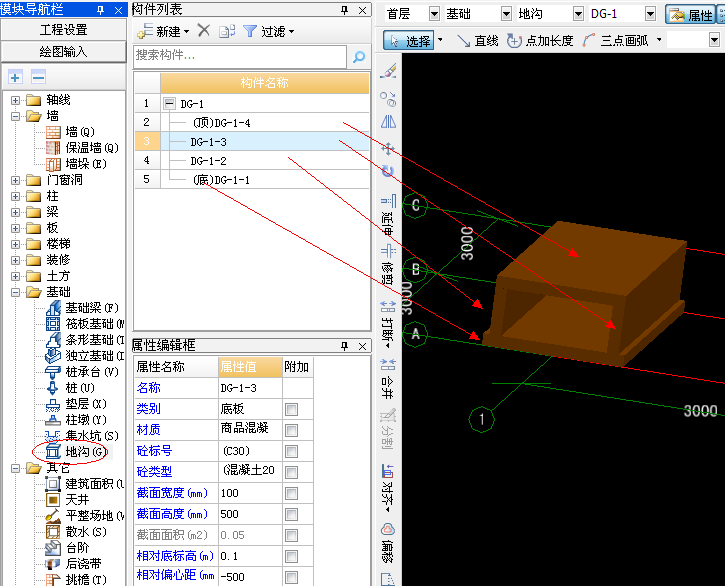Open the 地沟 component type dropdown
This screenshot has width=725, height=586.
pyautogui.click(x=578, y=14)
